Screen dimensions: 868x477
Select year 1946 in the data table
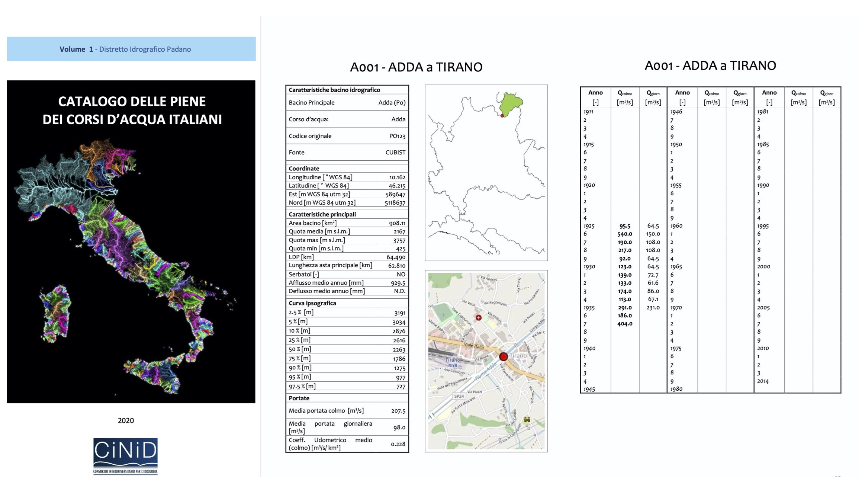click(676, 112)
